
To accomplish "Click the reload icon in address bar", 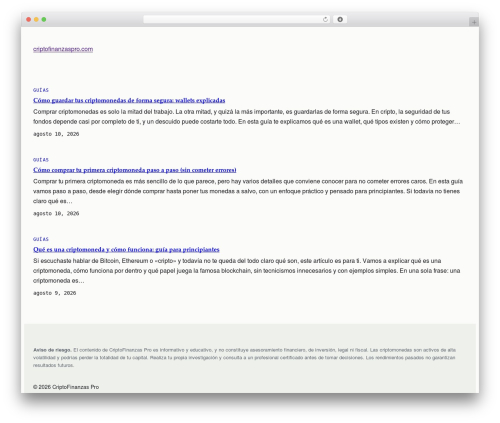I will click(325, 19).
